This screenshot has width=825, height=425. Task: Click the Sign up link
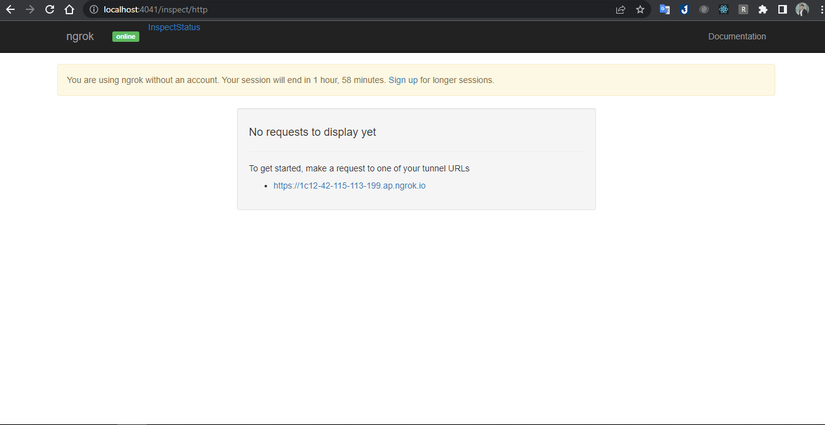pyautogui.click(x=403, y=80)
